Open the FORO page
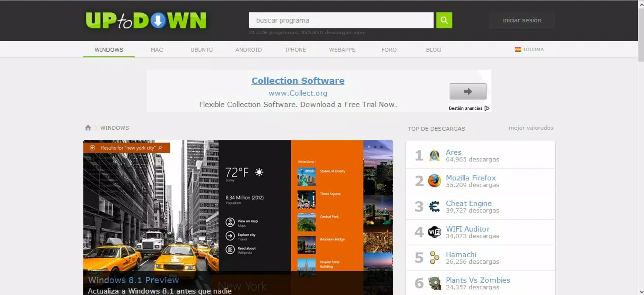The width and height of the screenshot is (644, 295). click(x=389, y=50)
